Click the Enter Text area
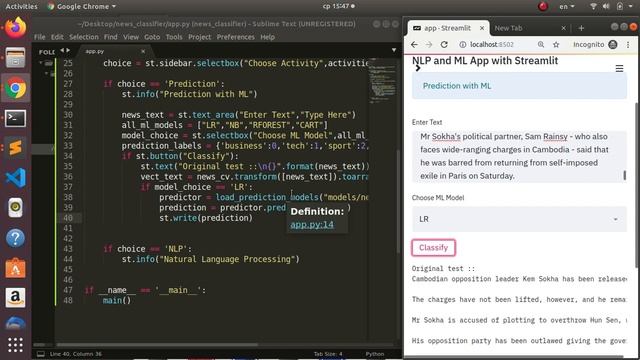 pyautogui.click(x=519, y=156)
